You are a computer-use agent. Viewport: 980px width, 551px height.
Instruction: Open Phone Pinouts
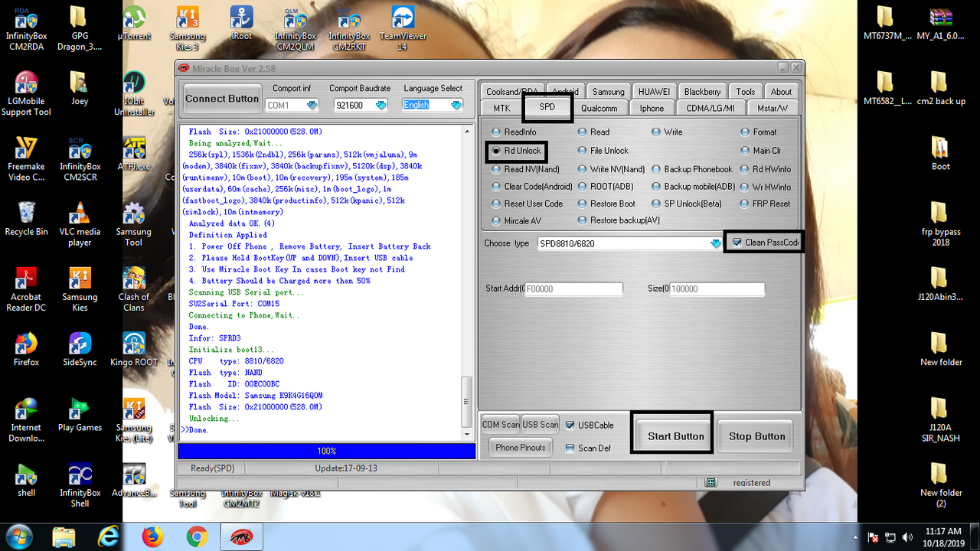(521, 448)
